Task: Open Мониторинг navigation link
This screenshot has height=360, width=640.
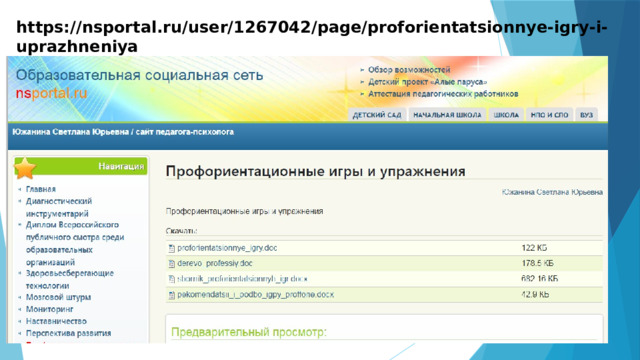Action: (x=49, y=309)
